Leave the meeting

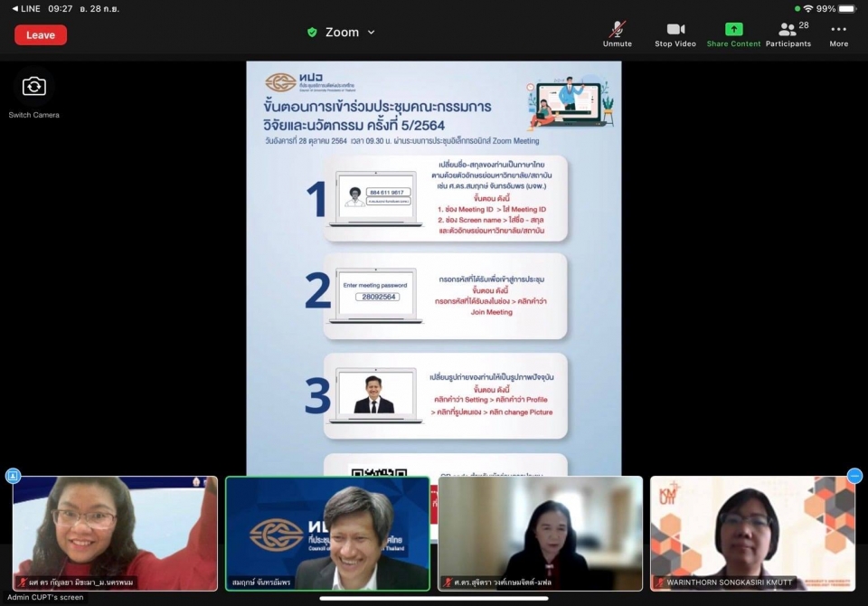41,35
